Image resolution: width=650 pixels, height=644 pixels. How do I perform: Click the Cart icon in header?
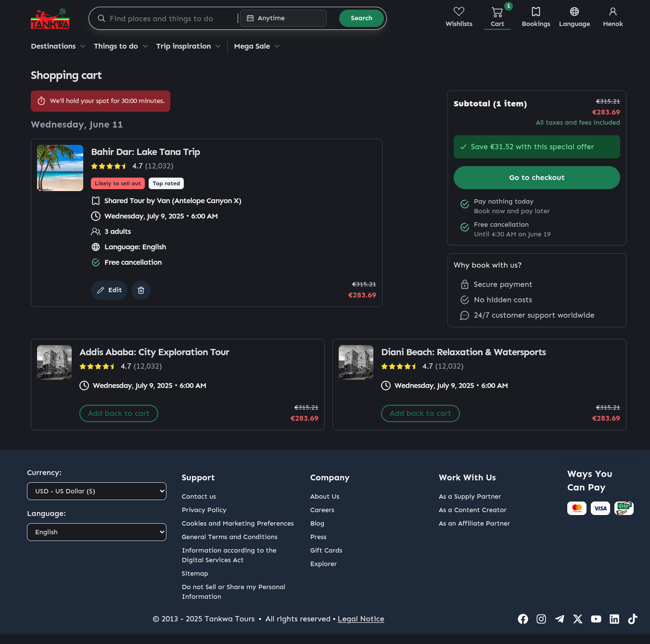[497, 13]
